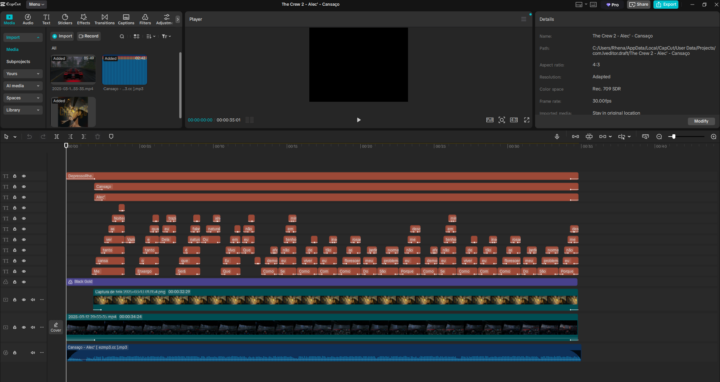Play the video in the Player
Viewport: 720px width, 382px height.
click(x=359, y=120)
